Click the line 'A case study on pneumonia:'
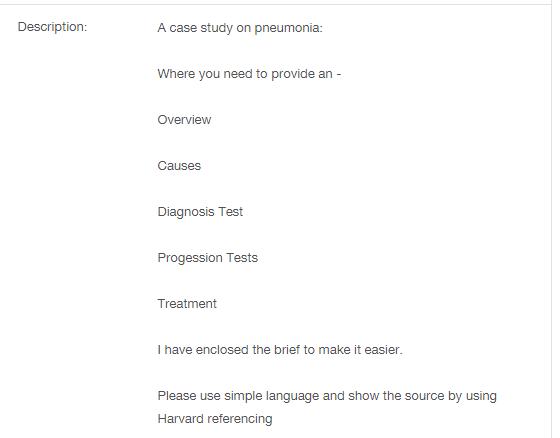 click(240, 28)
